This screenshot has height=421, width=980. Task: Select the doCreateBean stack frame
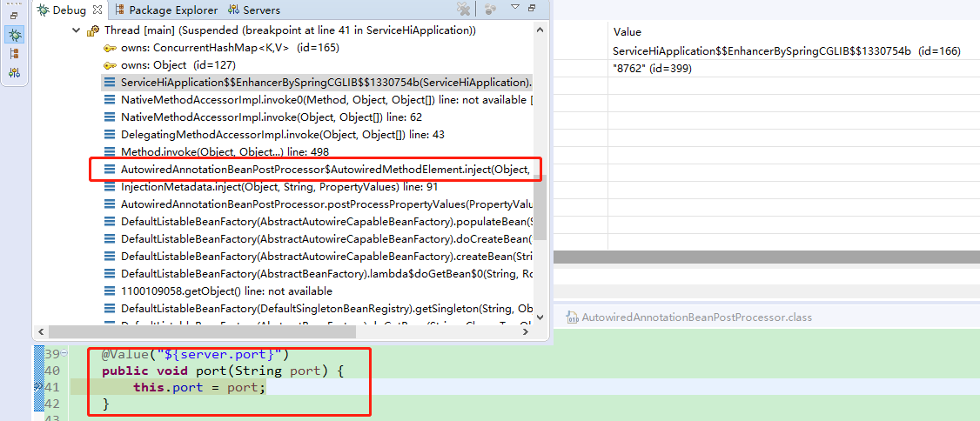(327, 239)
